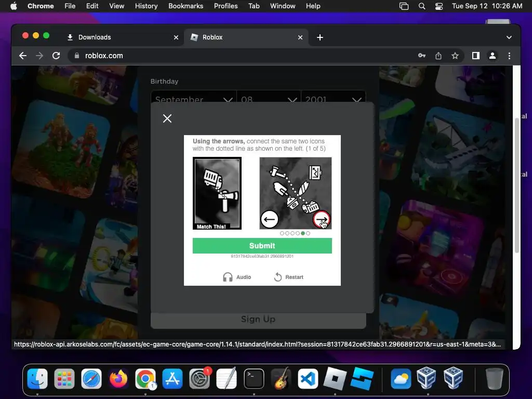The image size is (532, 399).
Task: Open Roblox Player from the dock
Action: (335, 378)
